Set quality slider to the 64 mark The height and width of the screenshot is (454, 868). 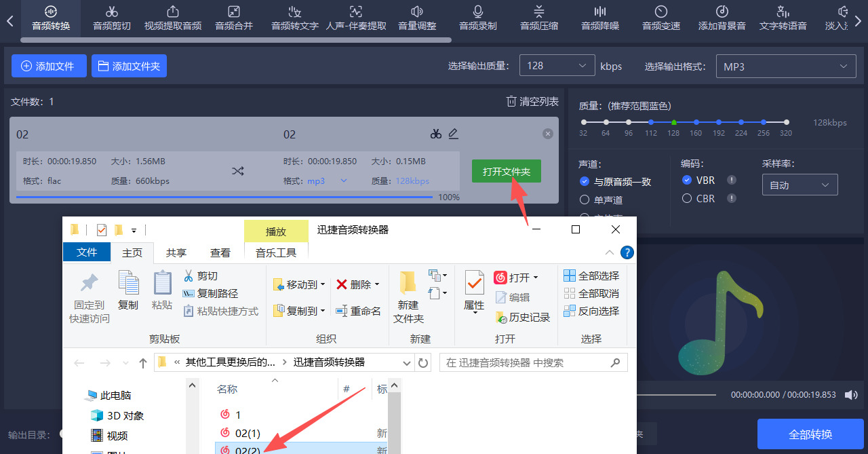pos(606,122)
